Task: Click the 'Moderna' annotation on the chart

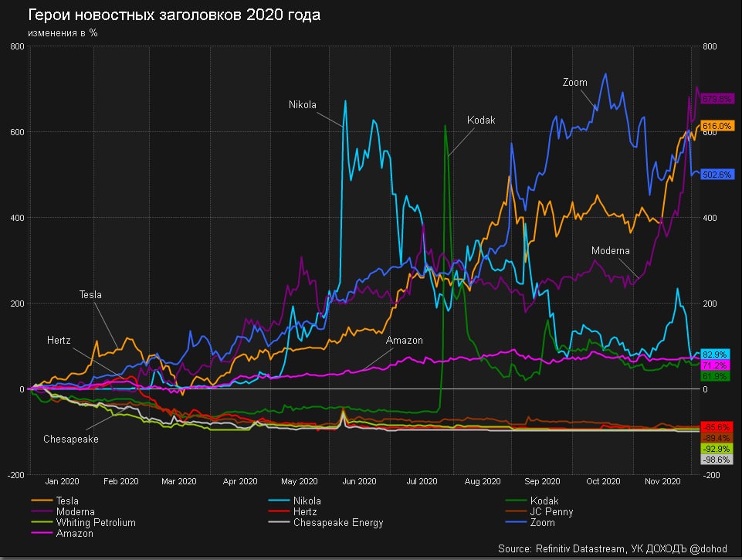Action: coord(611,251)
